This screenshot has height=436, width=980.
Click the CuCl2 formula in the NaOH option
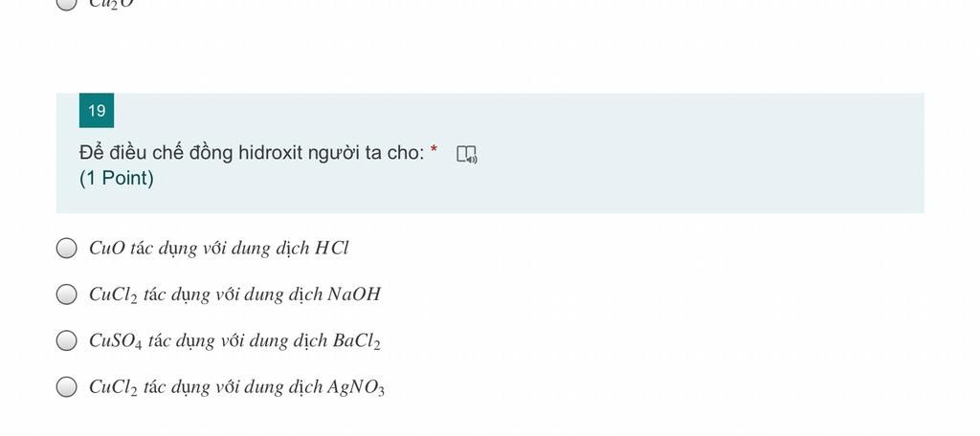click(113, 295)
